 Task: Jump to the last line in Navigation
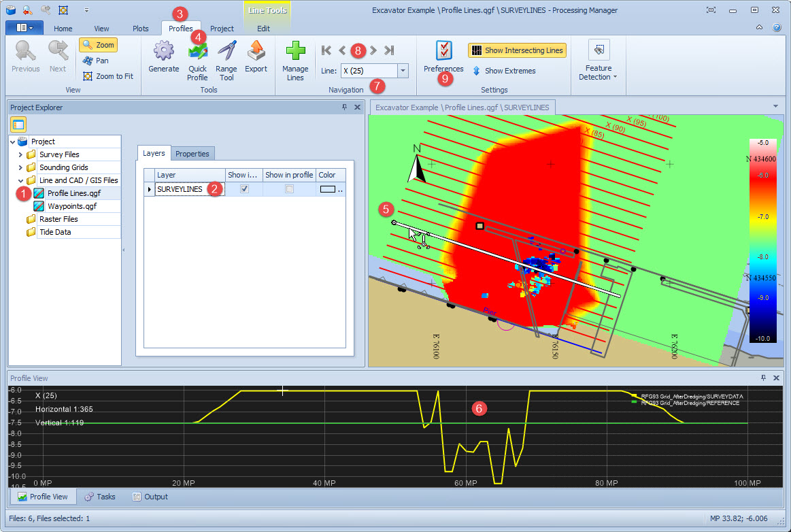[389, 50]
